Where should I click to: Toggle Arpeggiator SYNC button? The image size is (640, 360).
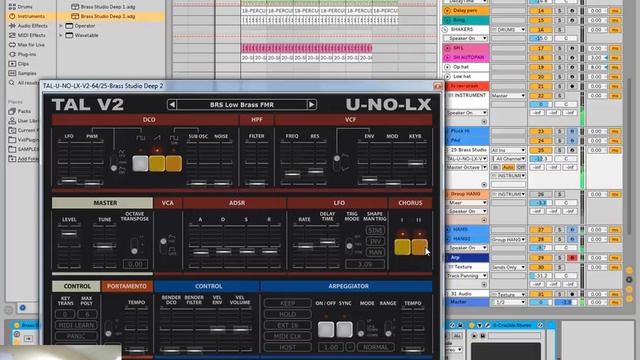coord(344,329)
